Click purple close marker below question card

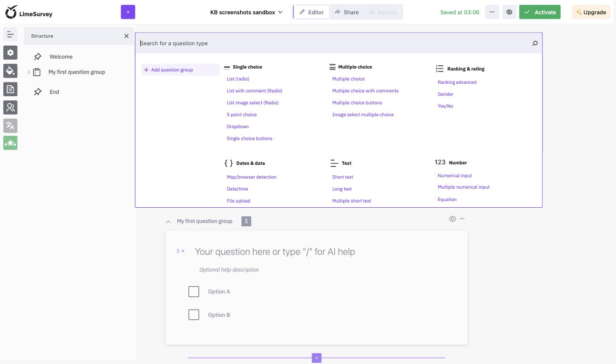pos(317,358)
